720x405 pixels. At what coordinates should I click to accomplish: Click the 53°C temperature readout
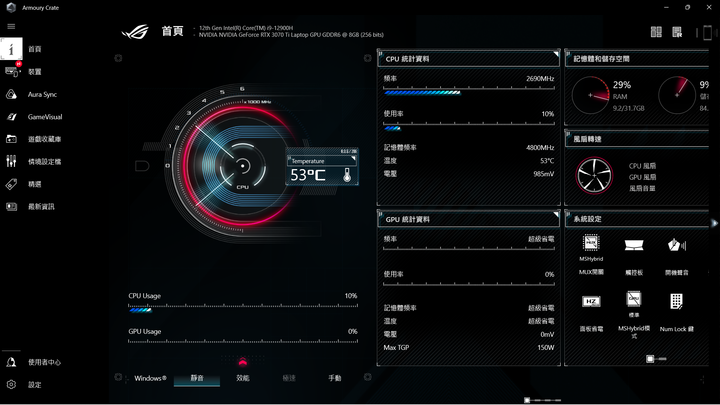308,175
